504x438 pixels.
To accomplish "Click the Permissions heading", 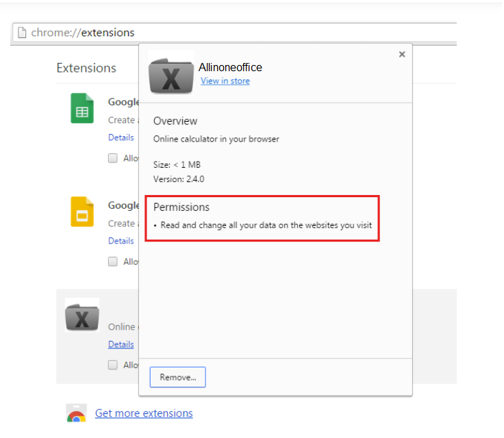I will click(x=181, y=207).
